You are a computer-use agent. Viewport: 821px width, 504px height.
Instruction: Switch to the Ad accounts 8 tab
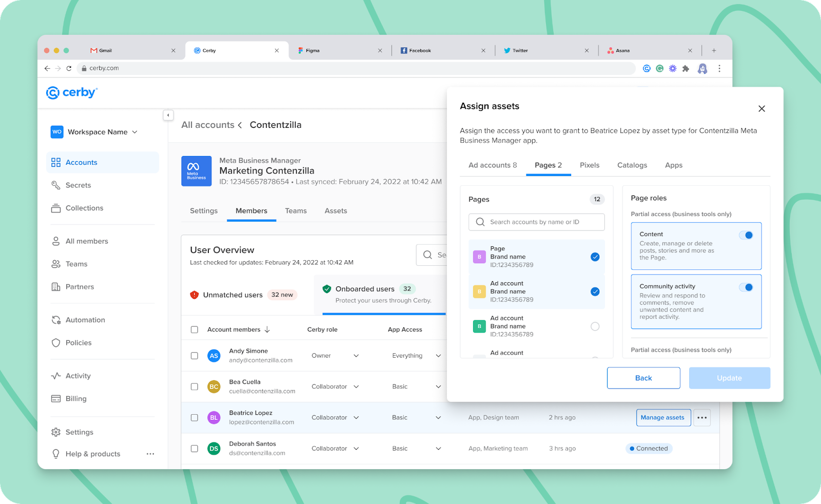493,165
